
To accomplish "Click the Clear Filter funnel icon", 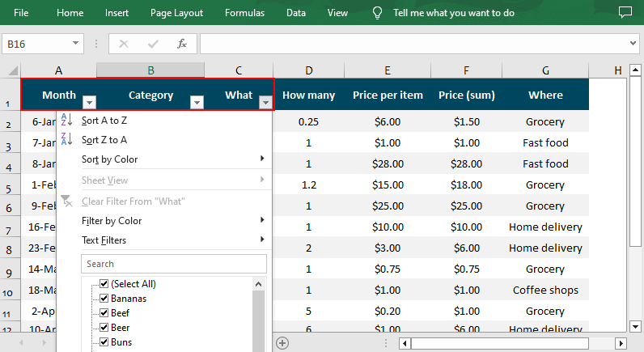I will (x=66, y=201).
